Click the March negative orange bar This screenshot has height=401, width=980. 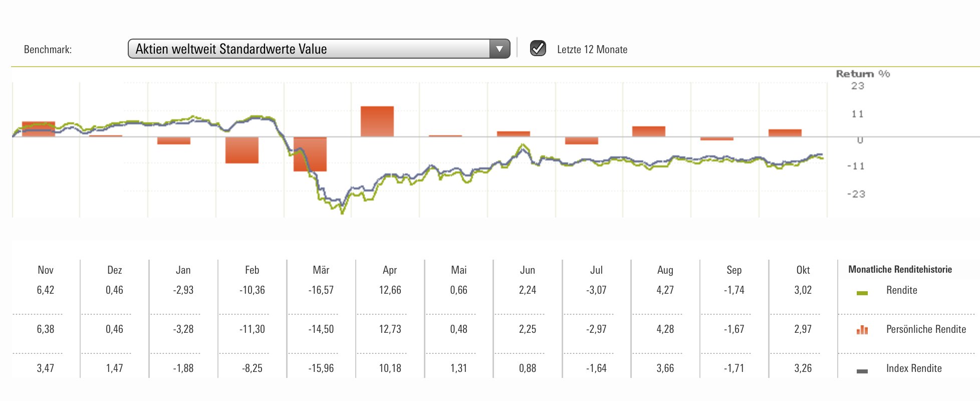click(x=310, y=154)
